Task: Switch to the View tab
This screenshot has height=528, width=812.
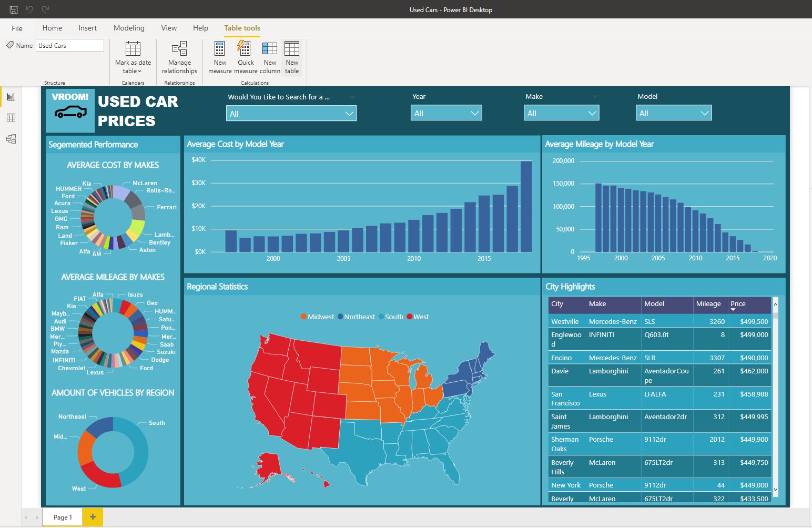Action: 169,28
